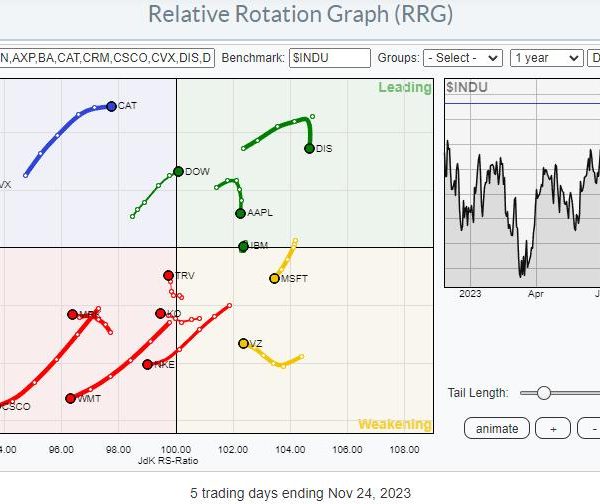600x504 pixels.
Task: Open the 1 year period dropdown
Action: click(546, 58)
